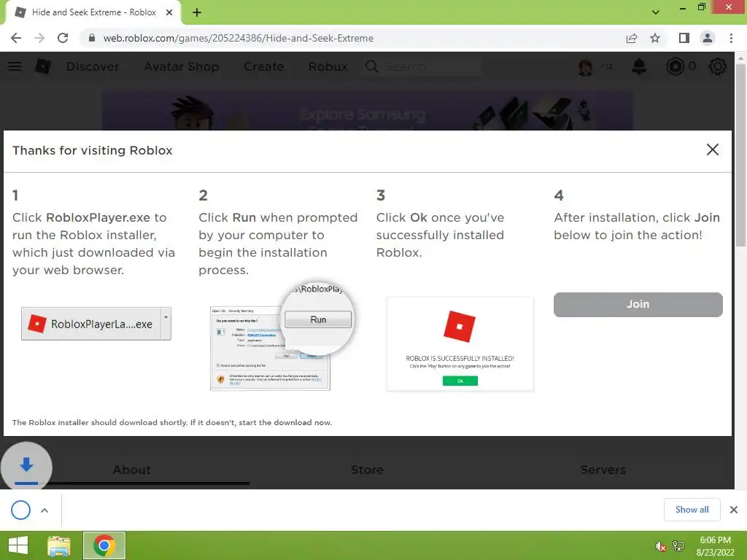Click the Run prompt illustration image
The height and width of the screenshot is (560, 747).
tap(282, 337)
